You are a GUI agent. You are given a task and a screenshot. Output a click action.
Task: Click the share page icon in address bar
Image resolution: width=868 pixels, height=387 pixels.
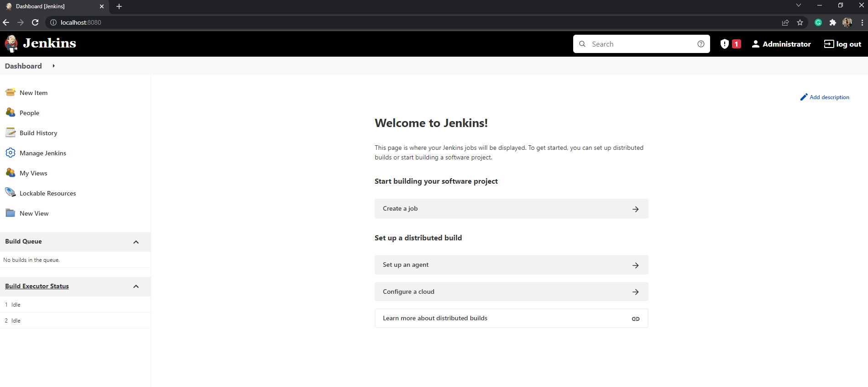[x=785, y=22]
